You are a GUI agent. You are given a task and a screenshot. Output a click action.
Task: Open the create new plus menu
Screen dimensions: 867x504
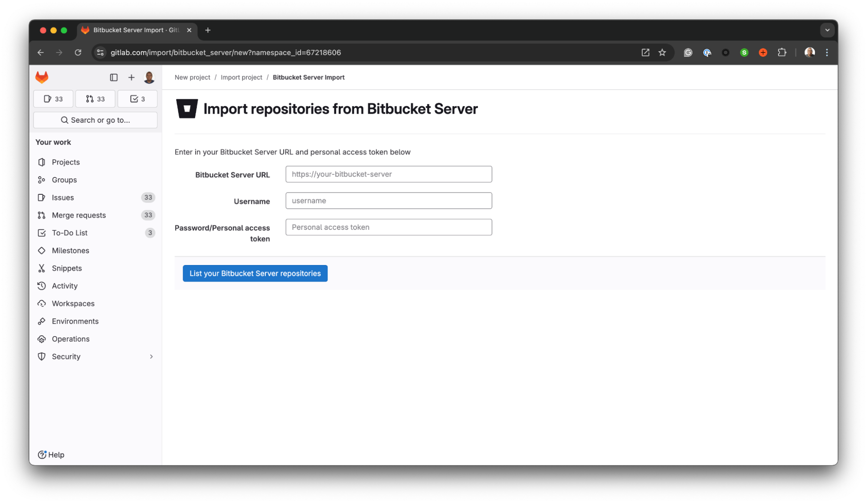coord(131,77)
